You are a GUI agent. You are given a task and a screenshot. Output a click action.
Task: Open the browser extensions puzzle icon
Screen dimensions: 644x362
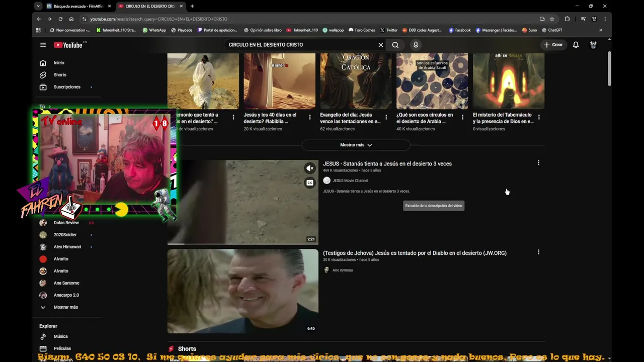tap(567, 19)
